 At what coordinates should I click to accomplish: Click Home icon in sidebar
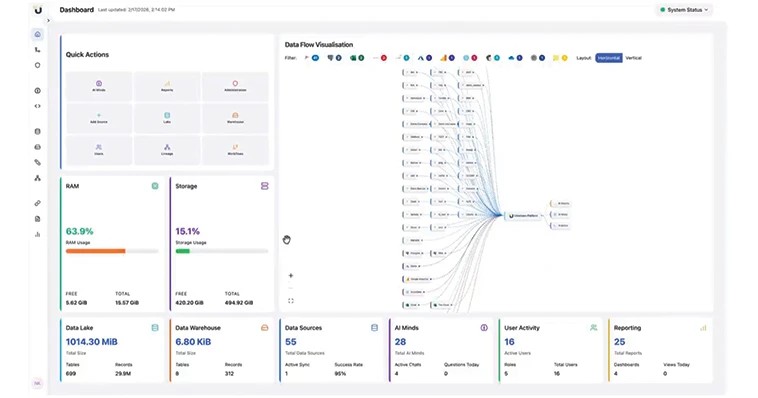tap(38, 34)
